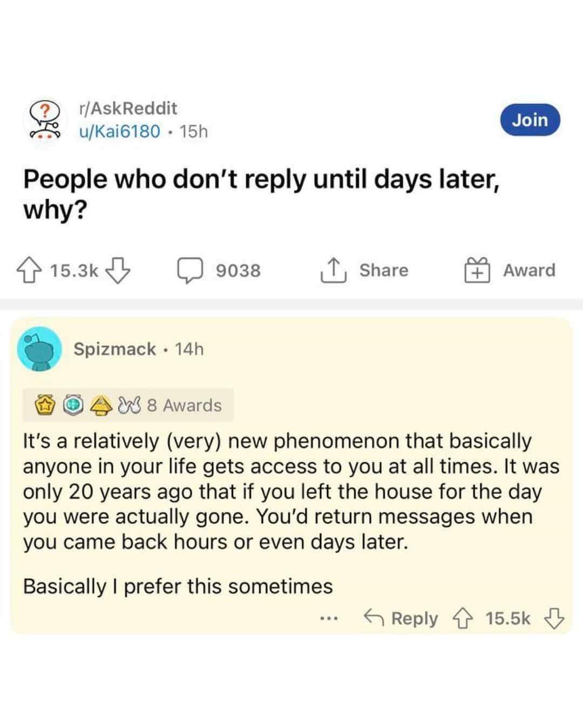The width and height of the screenshot is (583, 728).
Task: Open the overflow menu on the comment
Action: point(331,618)
